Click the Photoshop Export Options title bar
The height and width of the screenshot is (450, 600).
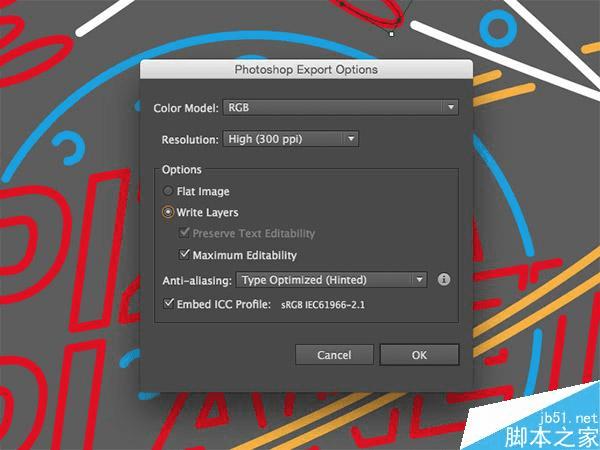[x=306, y=70]
